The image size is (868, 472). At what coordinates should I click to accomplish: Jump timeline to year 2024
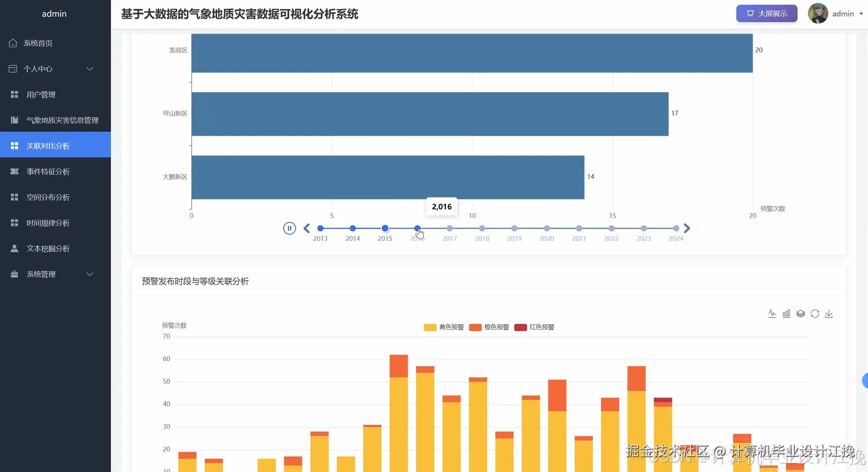(676, 228)
